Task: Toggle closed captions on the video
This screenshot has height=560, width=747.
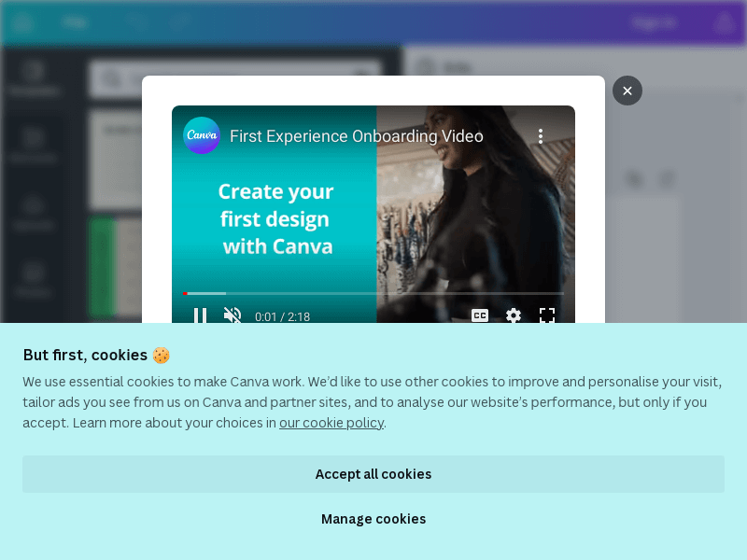Action: click(x=480, y=315)
